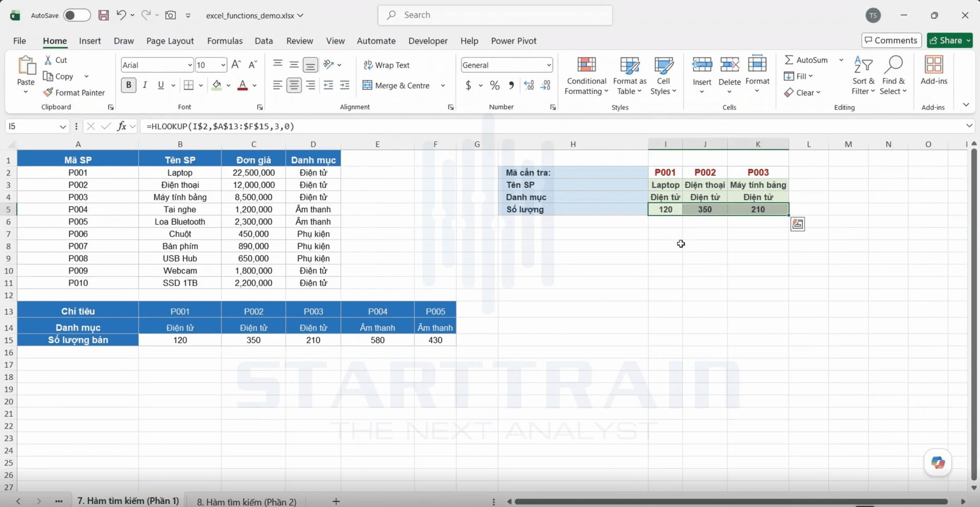Viewport: 980px width, 507px height.
Task: Toggle Wrap Text for selected cells
Action: pos(387,65)
